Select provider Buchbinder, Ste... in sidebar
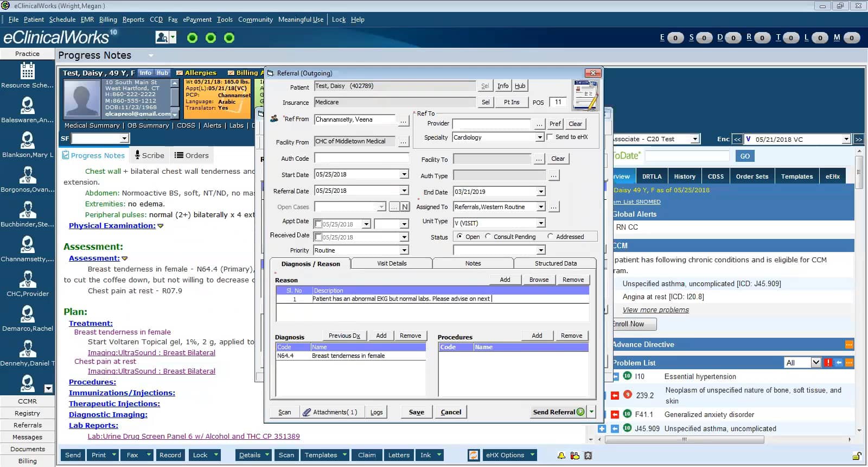Viewport: 868px width, 467px height. pos(27,210)
